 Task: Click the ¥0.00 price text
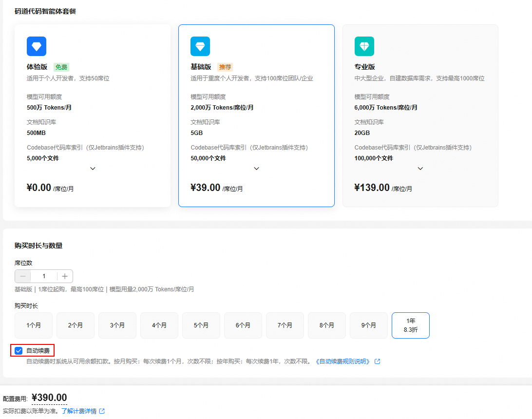pos(39,188)
